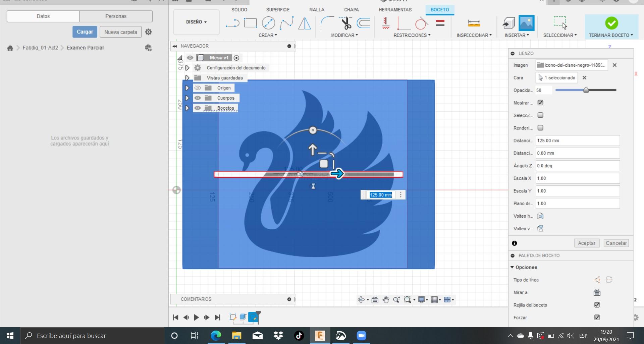Toggle visibility of Cuerpos folder
Screen dimensions: 644x344
[x=198, y=98]
